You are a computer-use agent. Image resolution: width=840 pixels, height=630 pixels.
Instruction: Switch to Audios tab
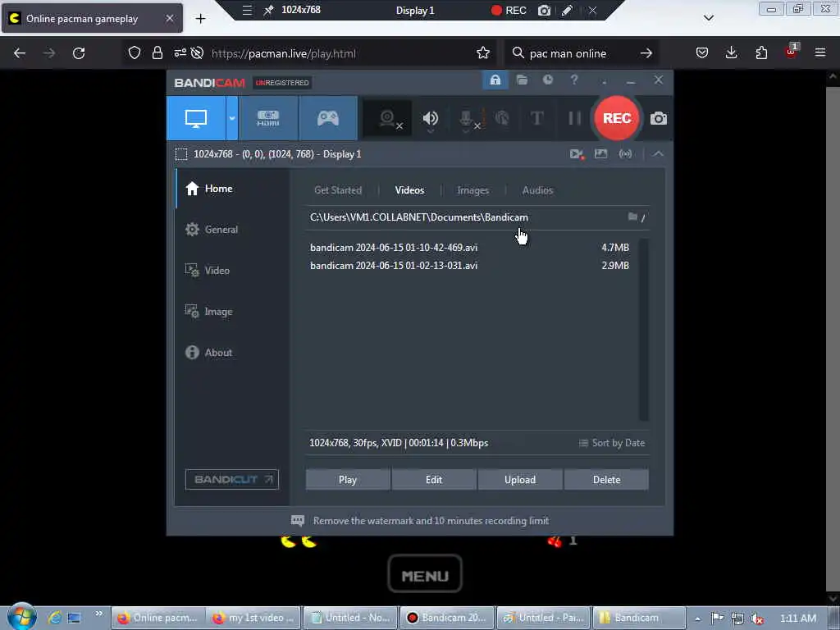[x=537, y=190]
